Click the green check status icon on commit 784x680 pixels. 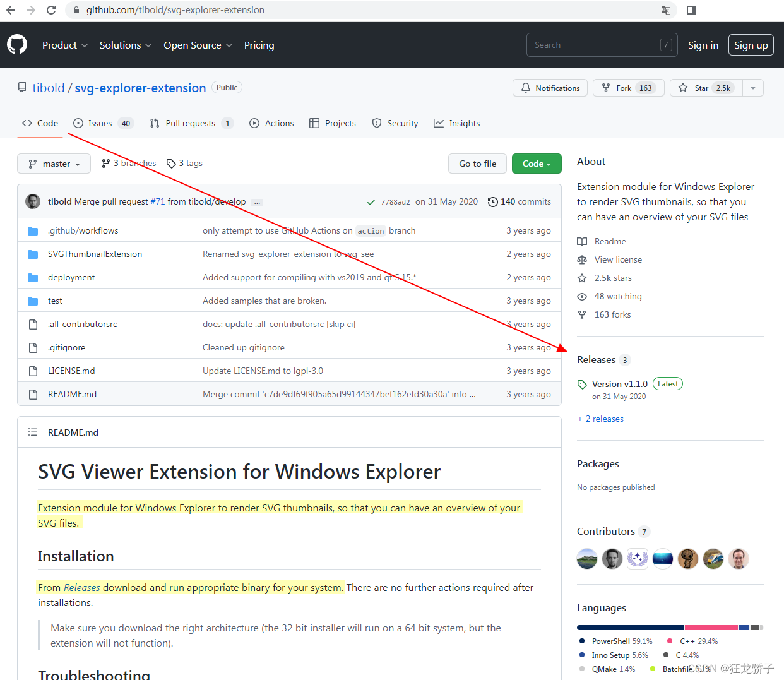(x=371, y=202)
